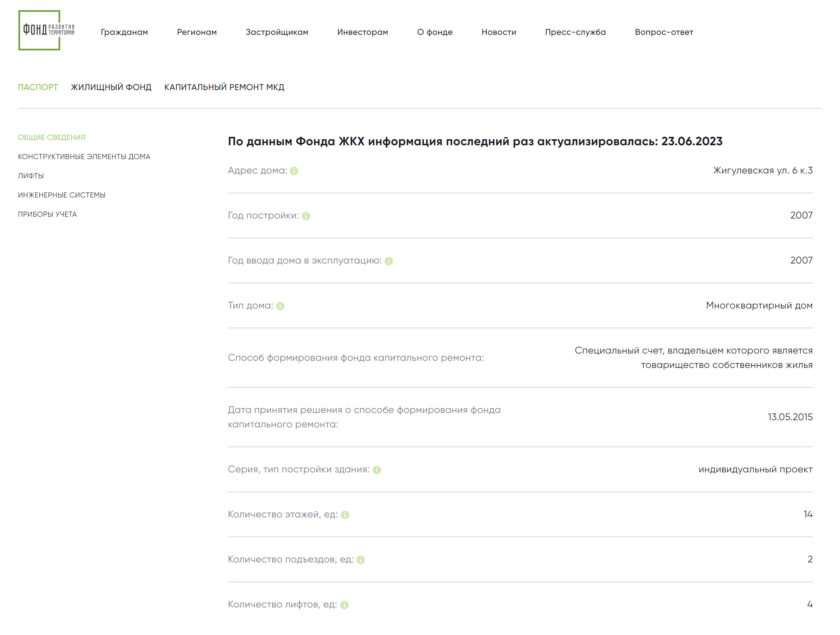
Task: Click the Адрес дома label
Action: point(257,170)
